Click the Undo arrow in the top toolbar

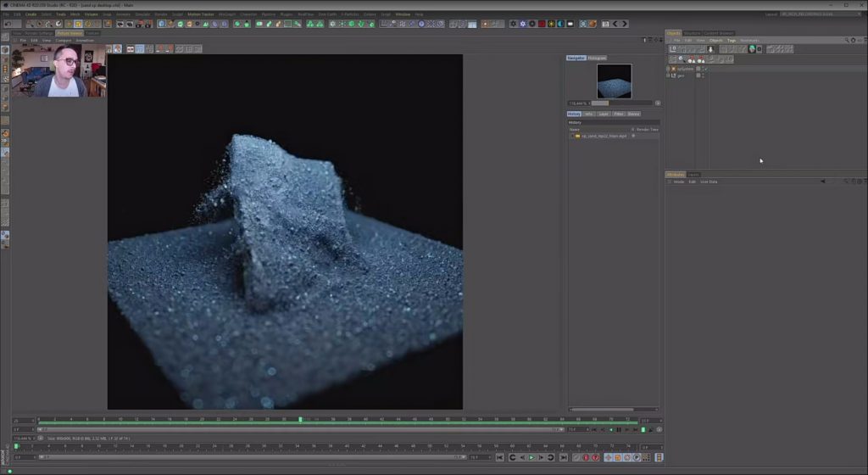8,24
